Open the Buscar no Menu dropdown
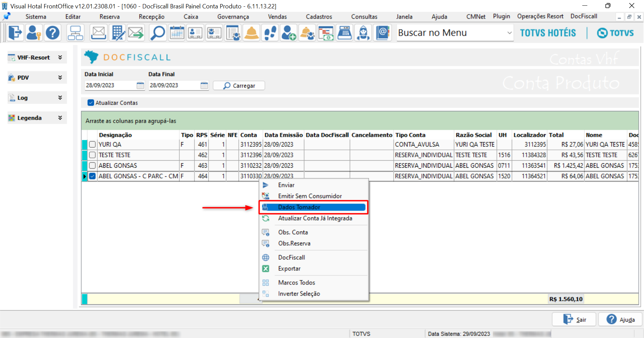This screenshot has height=338, width=644. 509,33
